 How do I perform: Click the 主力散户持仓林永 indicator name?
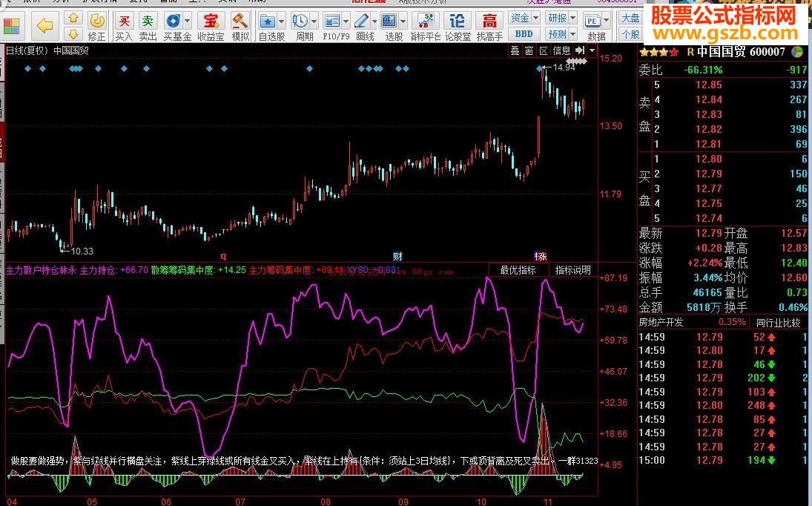pyautogui.click(x=42, y=270)
